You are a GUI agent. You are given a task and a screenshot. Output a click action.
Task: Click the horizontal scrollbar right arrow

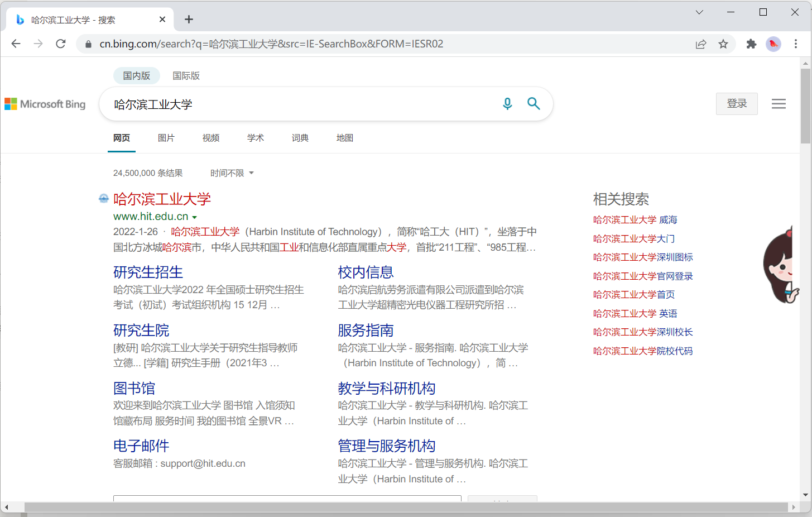[x=794, y=507]
